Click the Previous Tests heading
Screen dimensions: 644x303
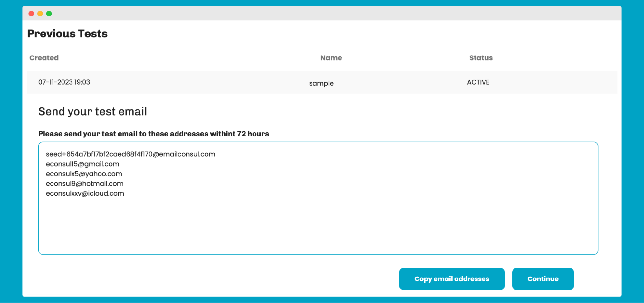[67, 34]
